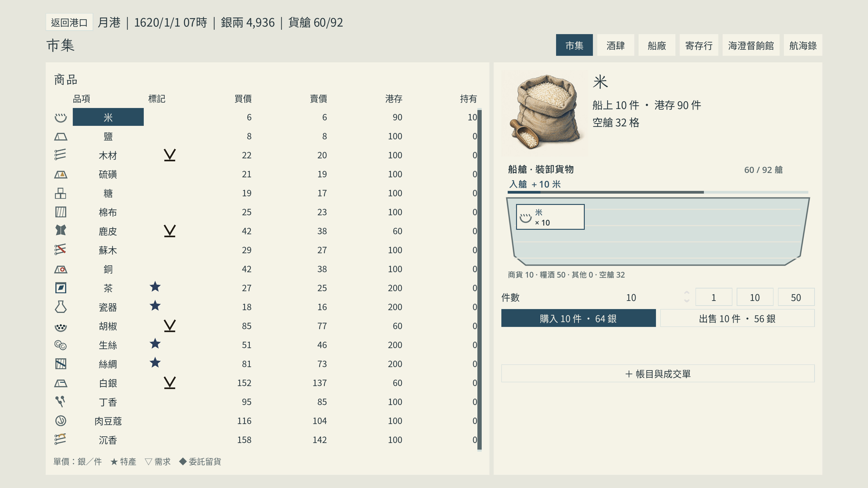The image size is (868, 488).
Task: Expand the 帳目與成交單 section
Action: click(658, 373)
